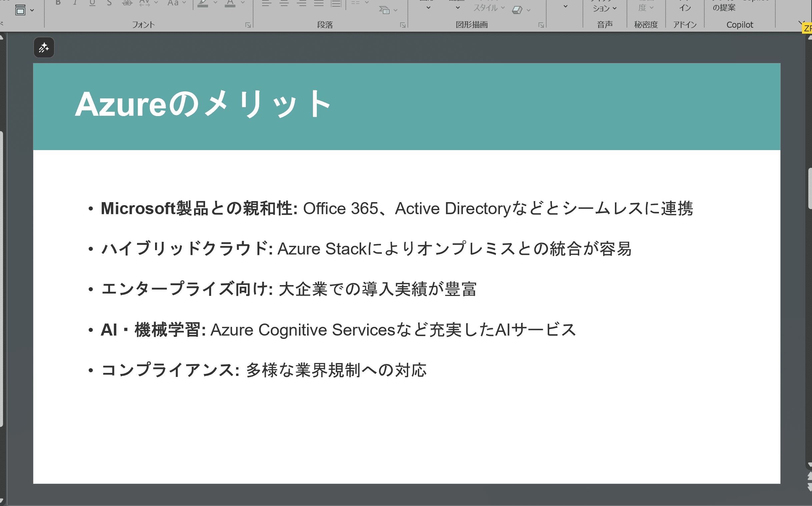Viewport: 812px width, 506px height.
Task: Click the shape effects icon
Action: click(x=517, y=10)
